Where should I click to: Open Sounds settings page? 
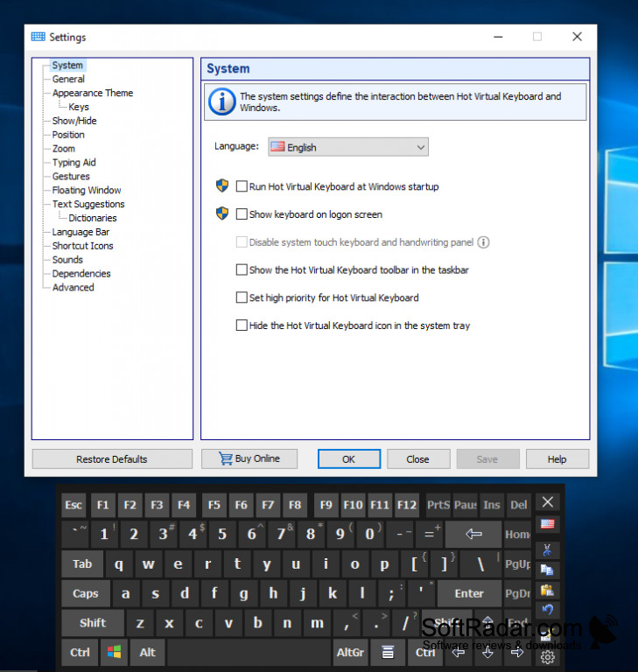pyautogui.click(x=67, y=260)
